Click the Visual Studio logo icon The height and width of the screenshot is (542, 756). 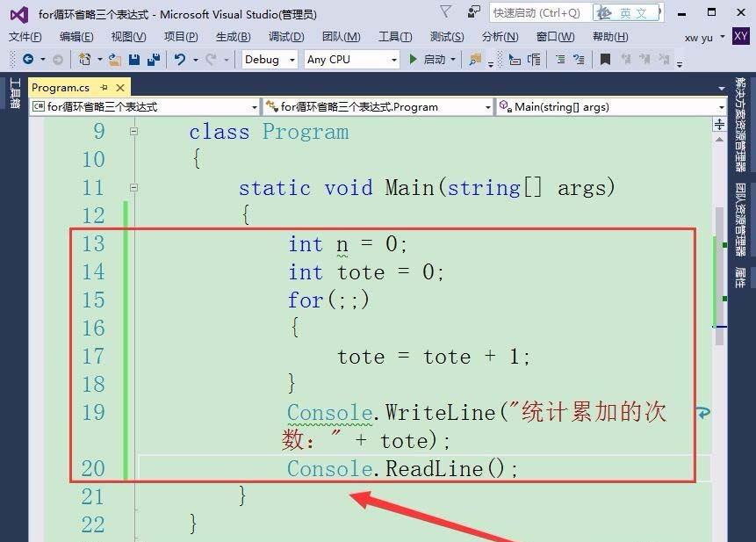(x=19, y=15)
